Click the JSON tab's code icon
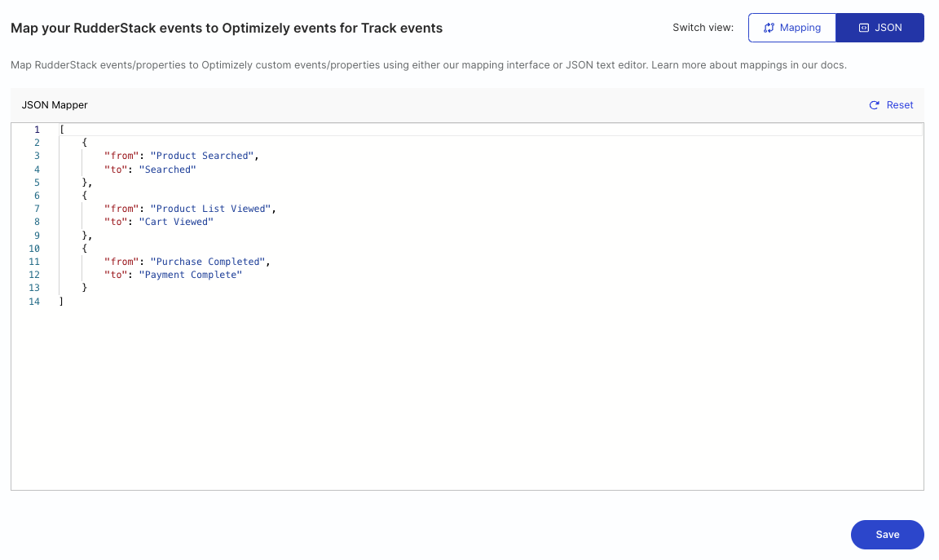Screen dimensions: 939x560 [863, 28]
